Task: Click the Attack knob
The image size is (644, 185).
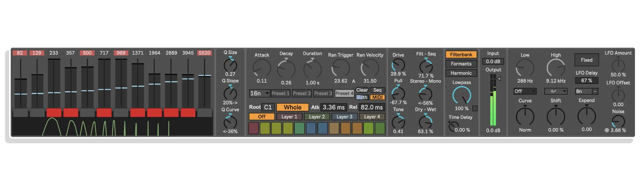Action: pos(262,68)
